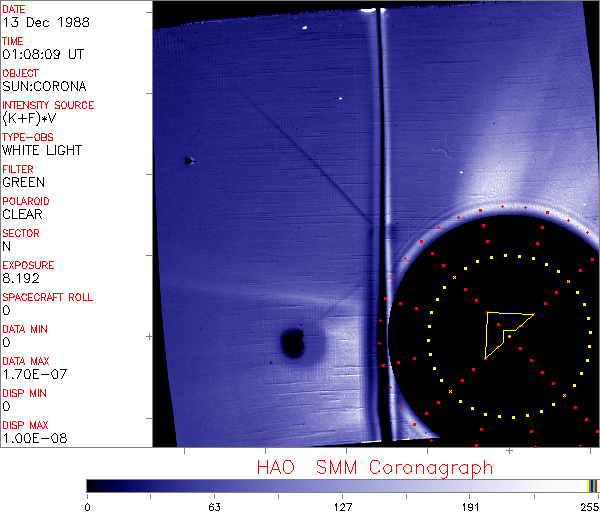Viewport: 600px width, 512px height.
Task: Click the 127 tick label under the color bar
Action: (x=342, y=505)
